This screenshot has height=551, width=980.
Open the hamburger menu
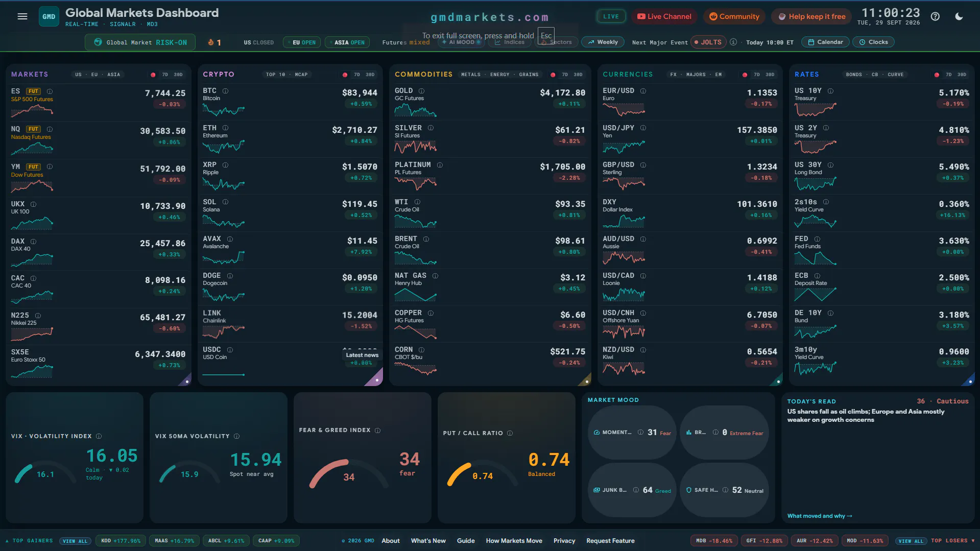click(22, 16)
